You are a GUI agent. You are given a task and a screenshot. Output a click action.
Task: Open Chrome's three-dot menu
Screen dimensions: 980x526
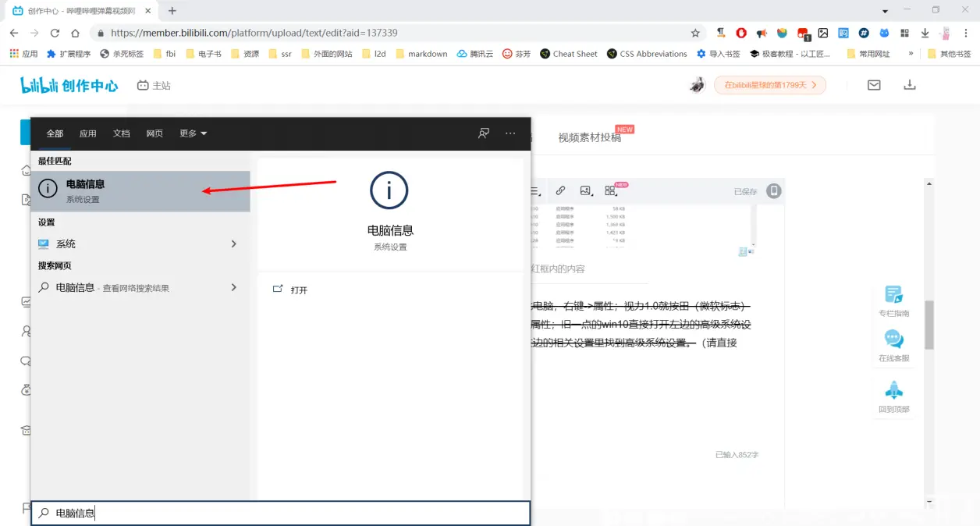pyautogui.click(x=966, y=34)
